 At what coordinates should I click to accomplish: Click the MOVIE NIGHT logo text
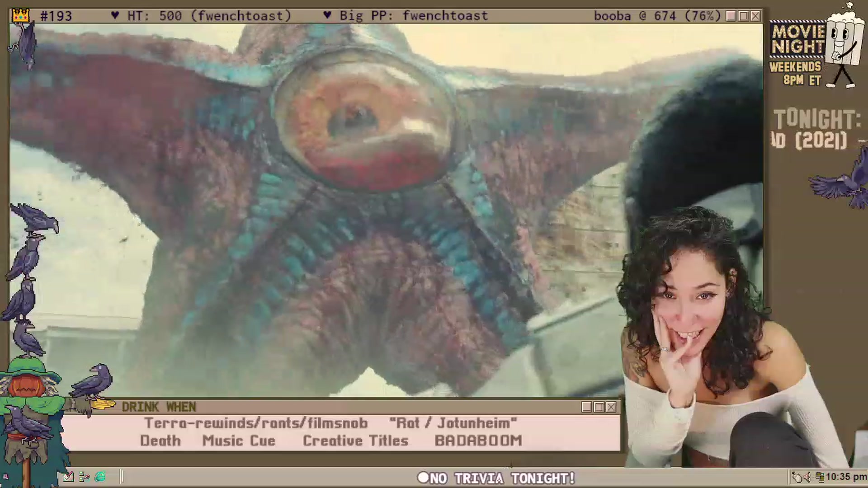(x=798, y=39)
